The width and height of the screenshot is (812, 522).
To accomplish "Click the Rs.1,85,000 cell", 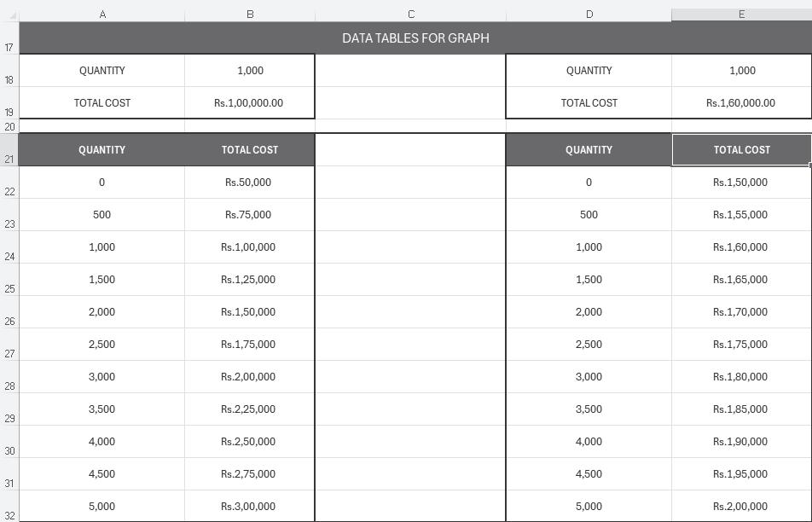I will coord(740,409).
